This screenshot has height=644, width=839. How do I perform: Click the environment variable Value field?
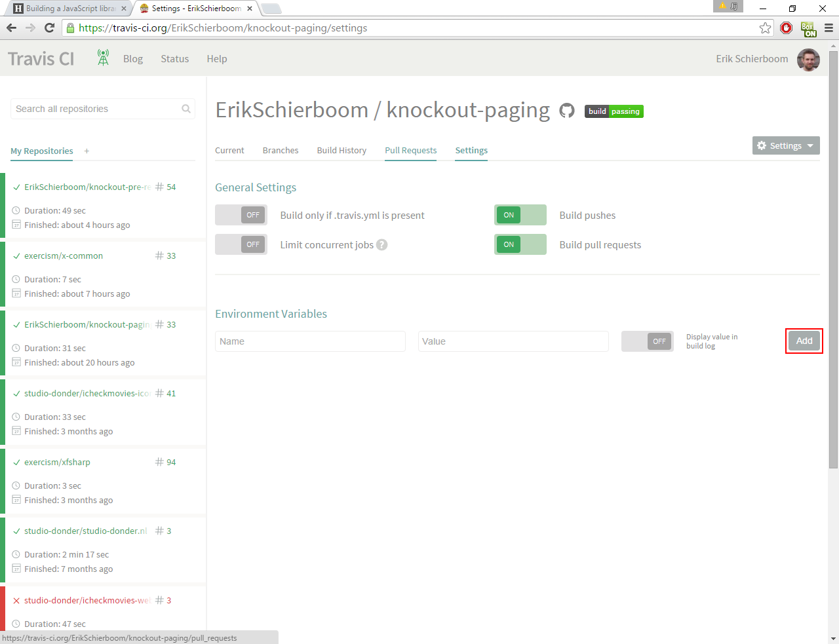[513, 341]
